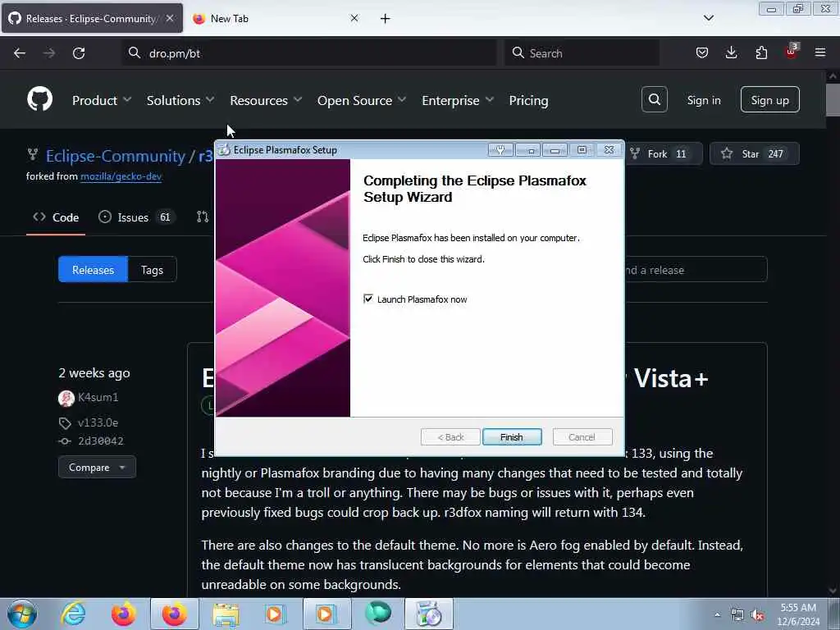Show hidden tray icons arrow
Viewport: 840px width, 630px height.
click(x=717, y=614)
